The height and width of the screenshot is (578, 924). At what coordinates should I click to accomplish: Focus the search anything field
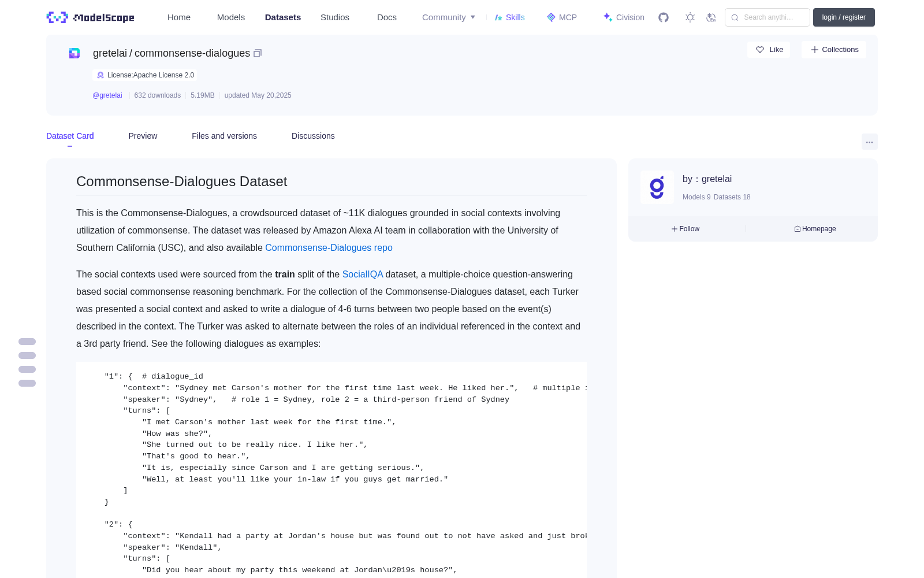(x=767, y=17)
